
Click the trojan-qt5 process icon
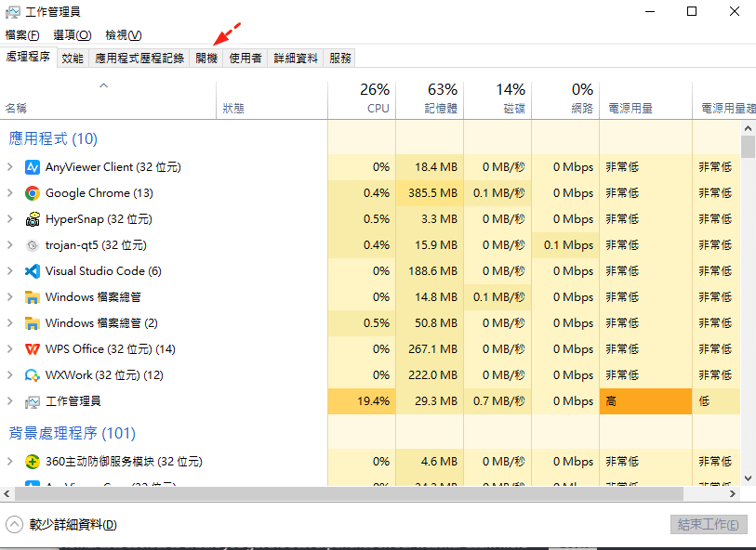33,245
